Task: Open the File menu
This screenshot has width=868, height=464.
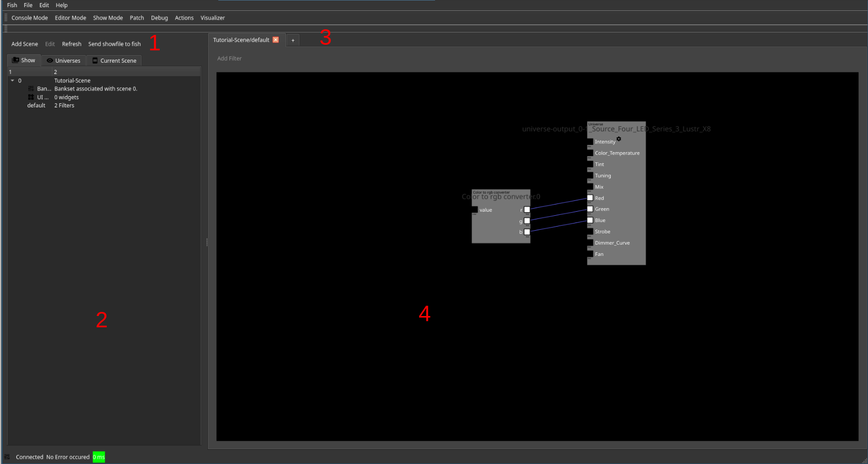Action: pos(28,5)
